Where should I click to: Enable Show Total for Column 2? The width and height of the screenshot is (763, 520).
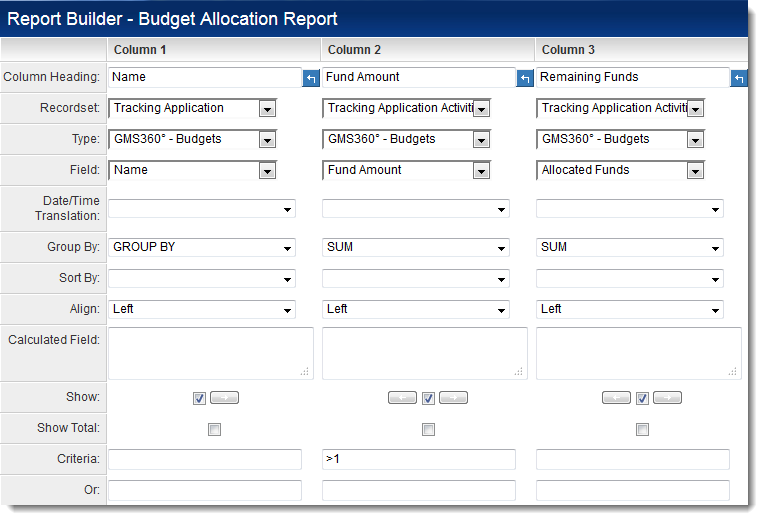428,430
